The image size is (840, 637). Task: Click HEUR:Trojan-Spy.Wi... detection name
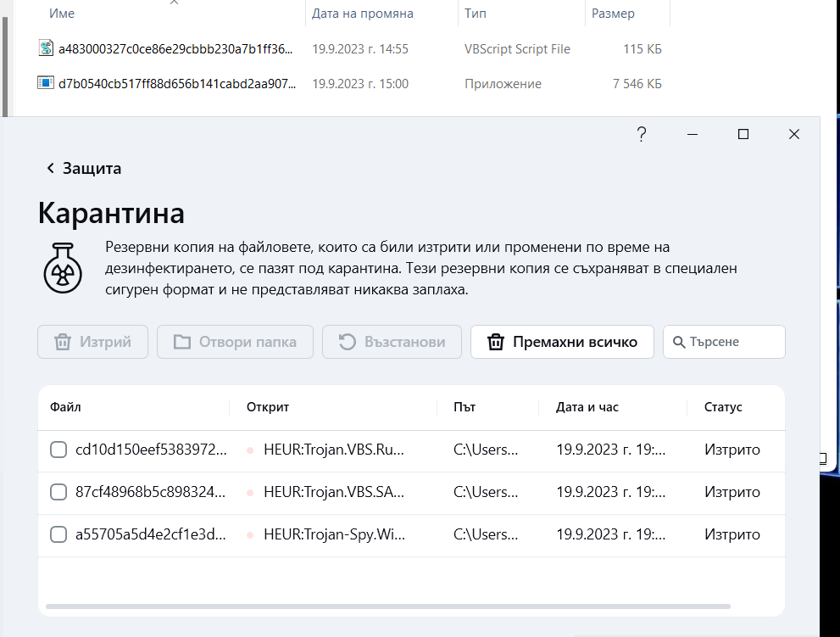334,534
